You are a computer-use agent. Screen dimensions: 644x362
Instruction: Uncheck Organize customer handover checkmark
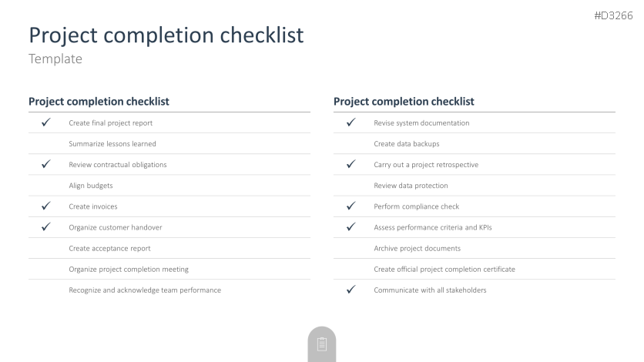click(x=45, y=227)
